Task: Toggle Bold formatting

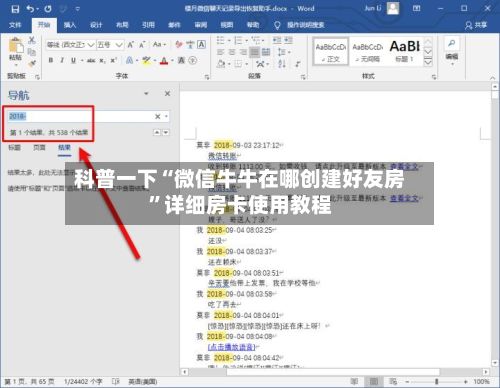Action: [x=51, y=60]
